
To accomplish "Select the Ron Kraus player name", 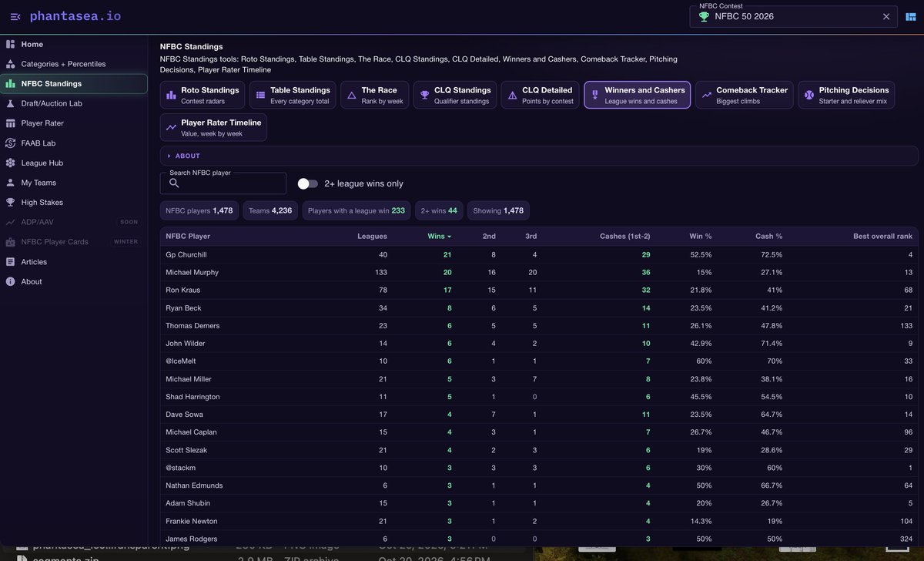I will point(182,290).
